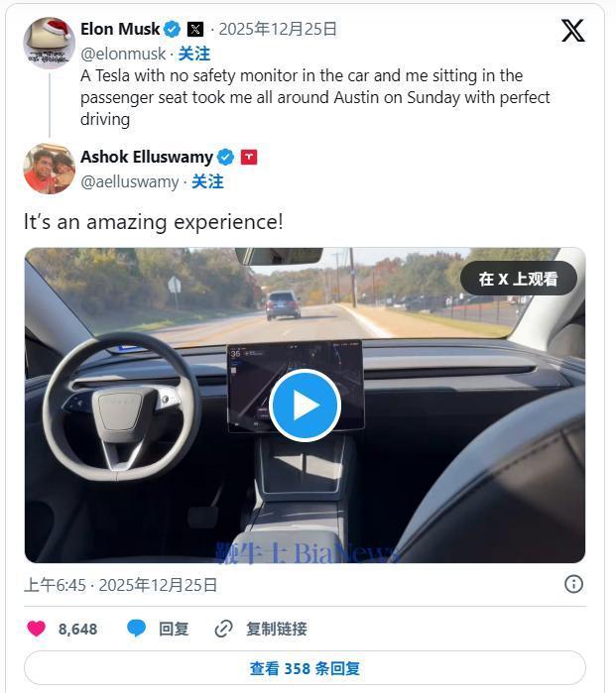Open Elon Musk's profile avatar

point(49,42)
